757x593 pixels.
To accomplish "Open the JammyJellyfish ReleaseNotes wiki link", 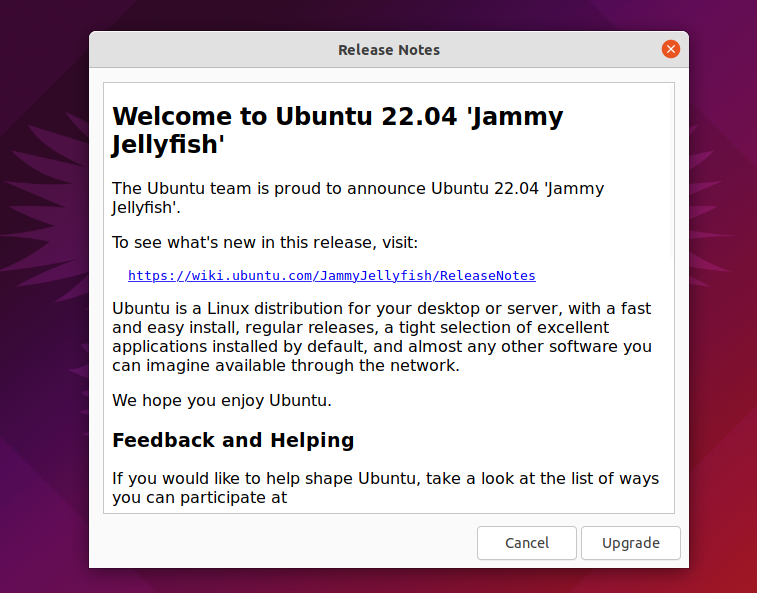I will (x=332, y=276).
